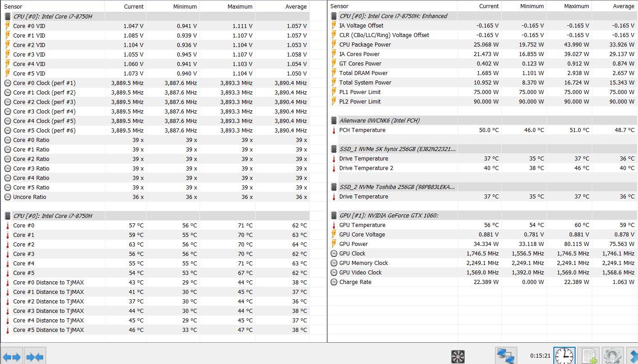Collapse the NVIDIA GeForce GTX 1060 group
This screenshot has width=638, height=364.
[x=388, y=216]
